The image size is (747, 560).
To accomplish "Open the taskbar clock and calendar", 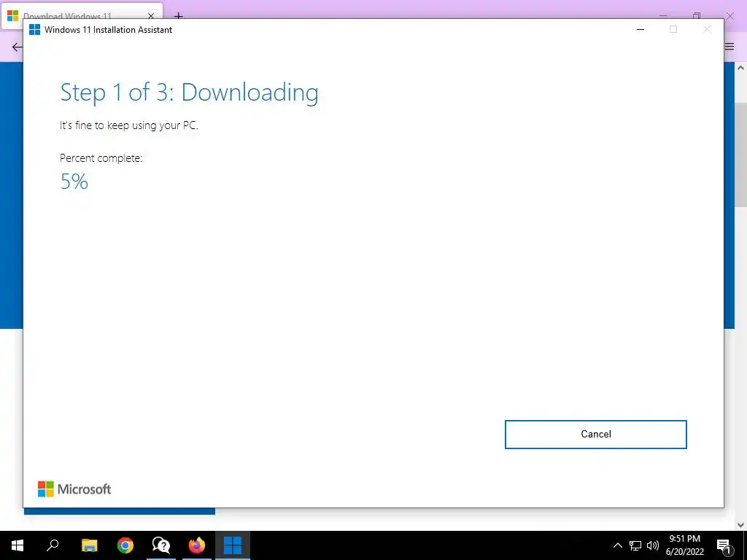I will tap(684, 545).
